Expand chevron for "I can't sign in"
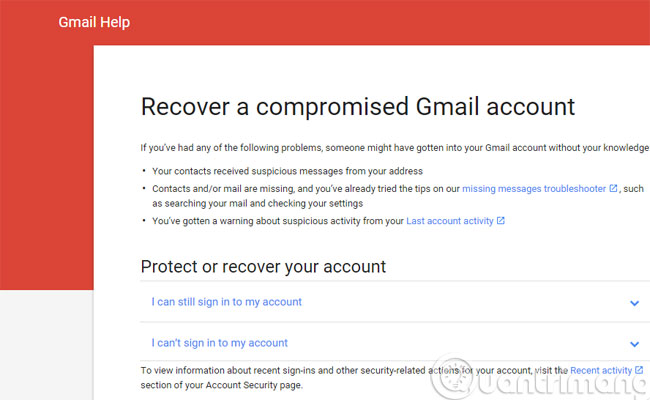 point(634,343)
